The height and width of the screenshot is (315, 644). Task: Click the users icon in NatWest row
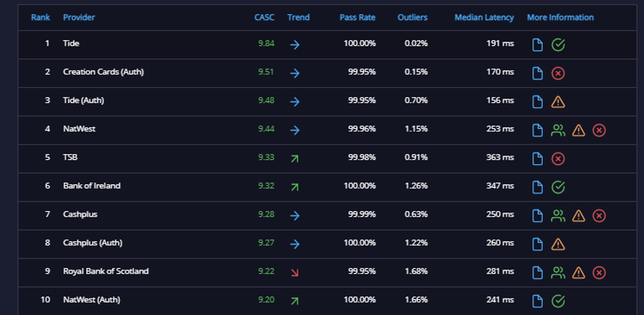coord(558,130)
